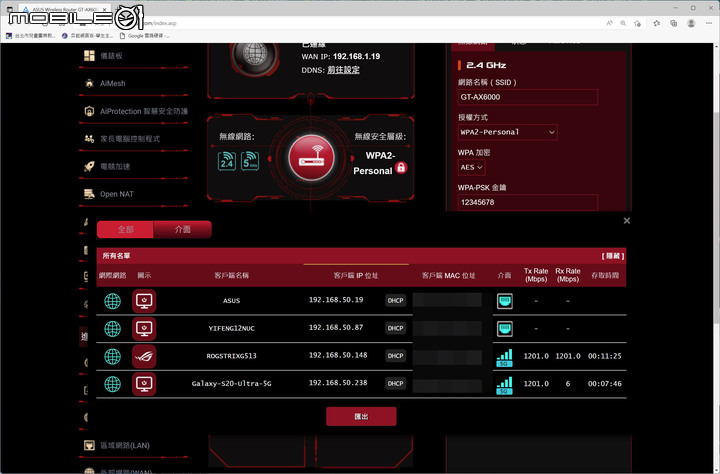Click the browser profile avatar icon

point(691,23)
